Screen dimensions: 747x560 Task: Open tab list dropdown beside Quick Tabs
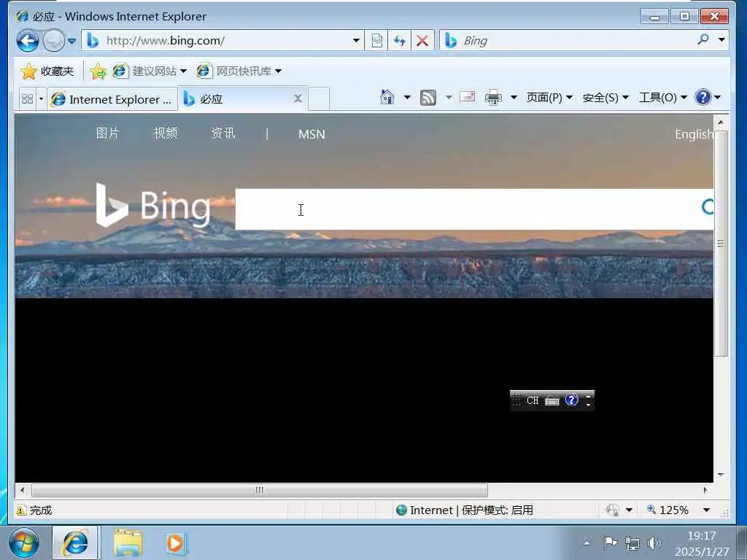coord(41,99)
